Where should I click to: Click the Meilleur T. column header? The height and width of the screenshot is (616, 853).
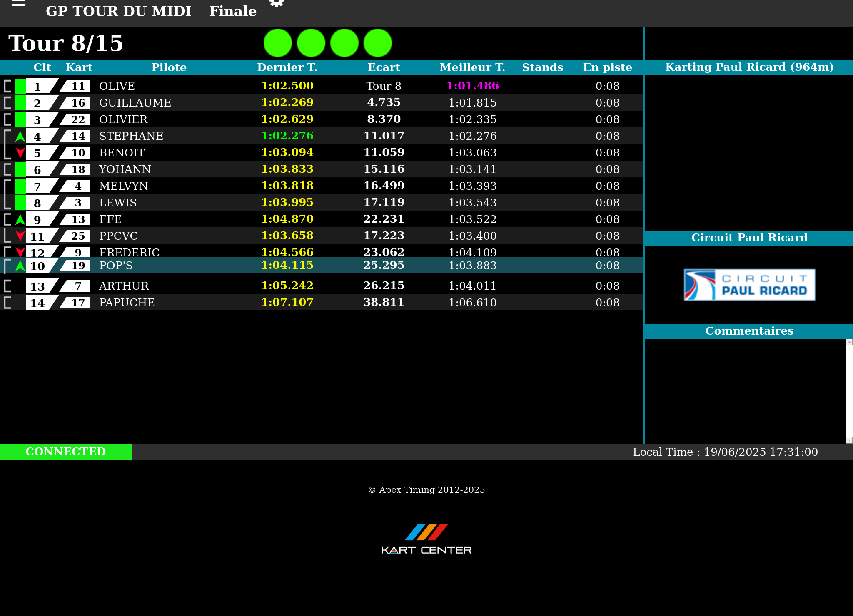pyautogui.click(x=472, y=67)
